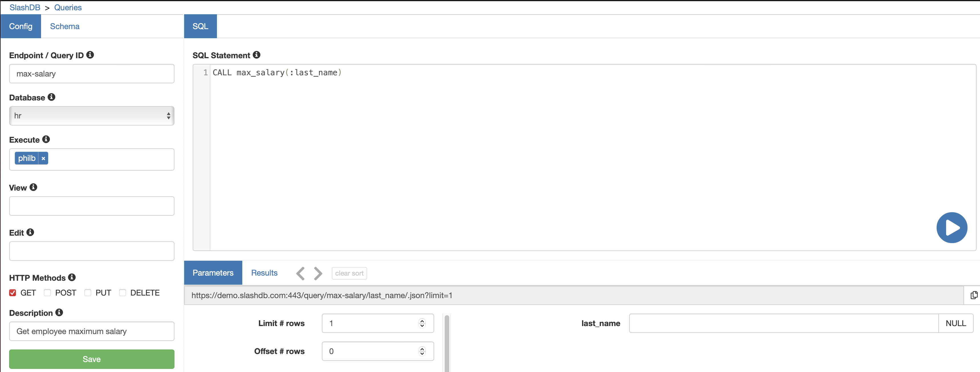Click the empty View users field
This screenshot has height=372, width=980.
point(92,206)
